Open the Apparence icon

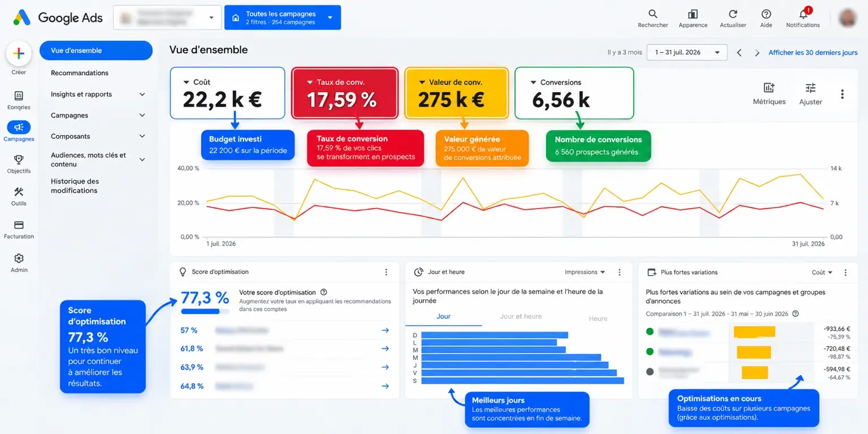click(x=693, y=14)
